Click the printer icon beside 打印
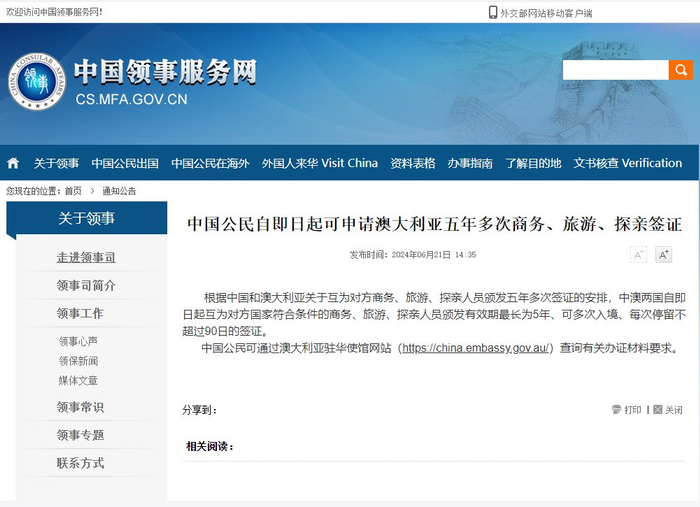 pos(617,409)
